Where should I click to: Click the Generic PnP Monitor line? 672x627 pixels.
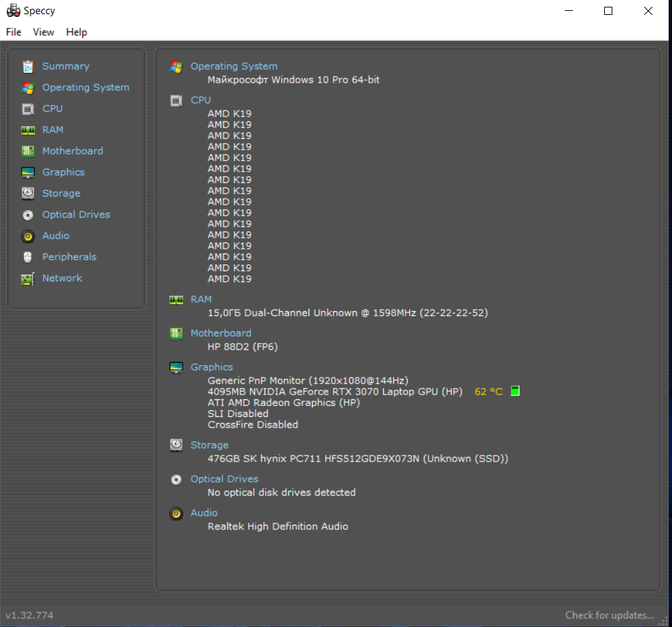point(308,381)
